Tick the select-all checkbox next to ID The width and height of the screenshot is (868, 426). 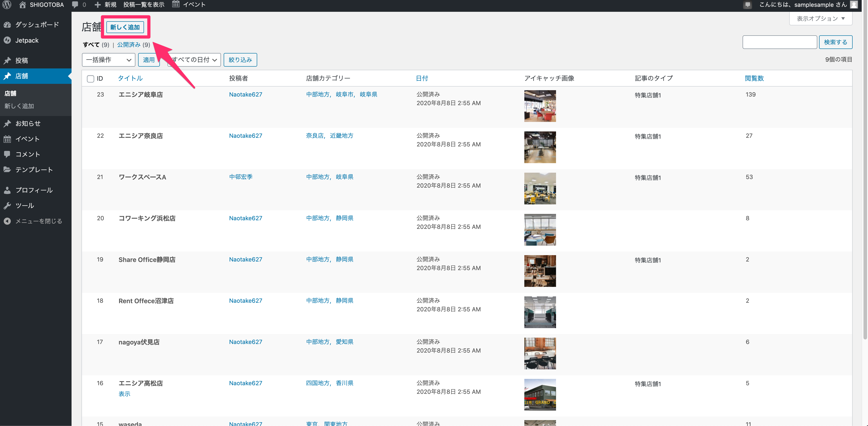[x=90, y=79]
